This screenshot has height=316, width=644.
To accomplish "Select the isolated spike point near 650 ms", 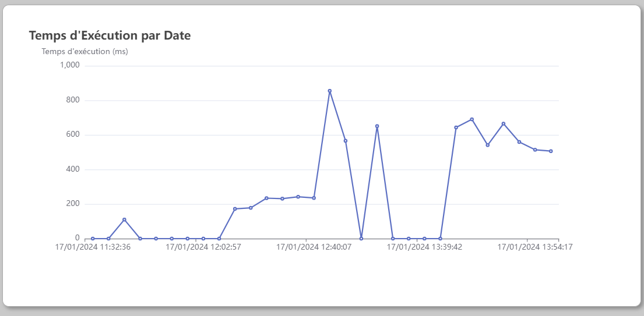I will (x=377, y=126).
